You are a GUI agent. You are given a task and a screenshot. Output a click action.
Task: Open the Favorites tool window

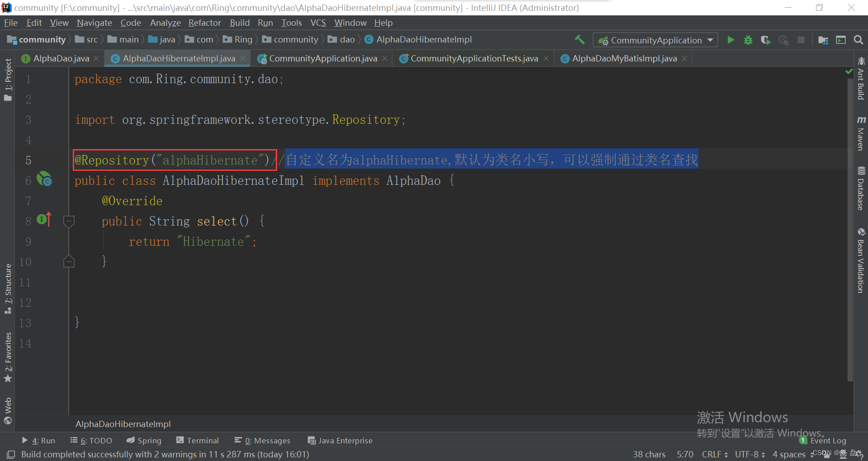(x=8, y=357)
